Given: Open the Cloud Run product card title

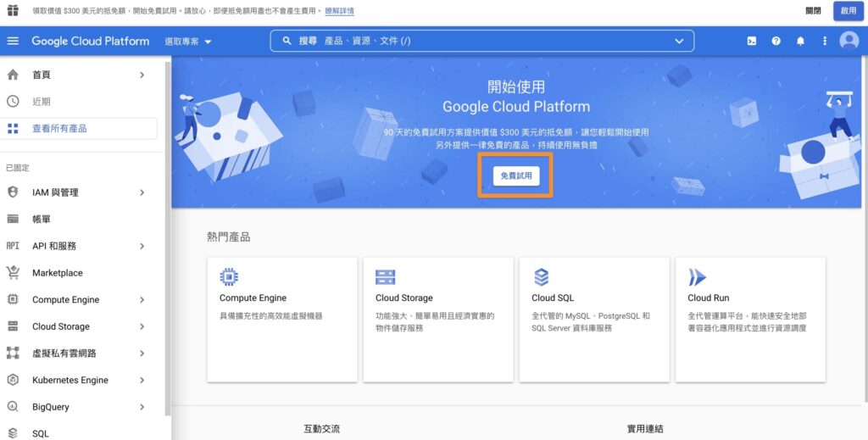Looking at the screenshot, I should point(708,298).
